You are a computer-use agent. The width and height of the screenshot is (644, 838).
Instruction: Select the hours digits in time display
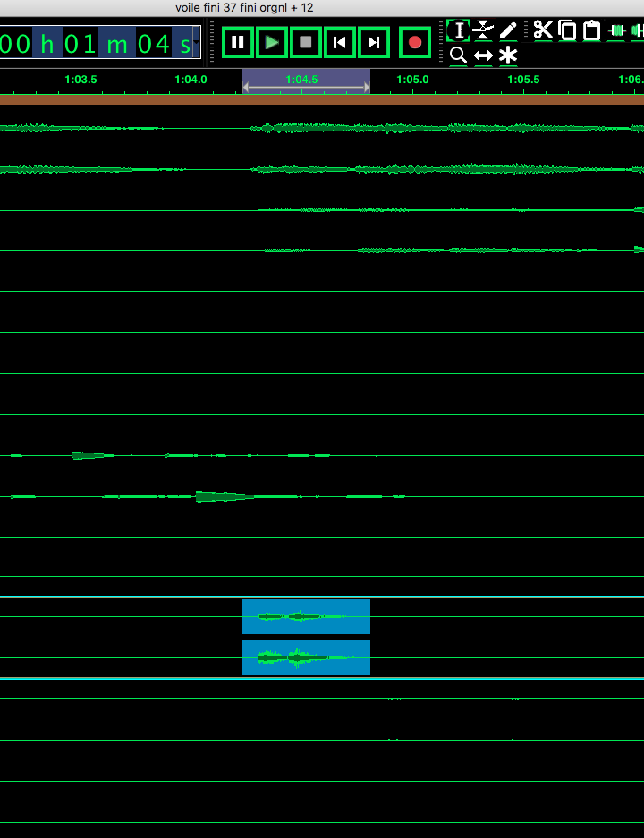coord(15,44)
